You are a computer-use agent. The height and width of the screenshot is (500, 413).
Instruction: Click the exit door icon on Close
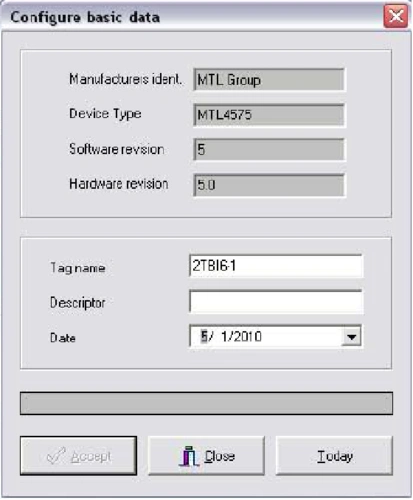[x=189, y=456]
